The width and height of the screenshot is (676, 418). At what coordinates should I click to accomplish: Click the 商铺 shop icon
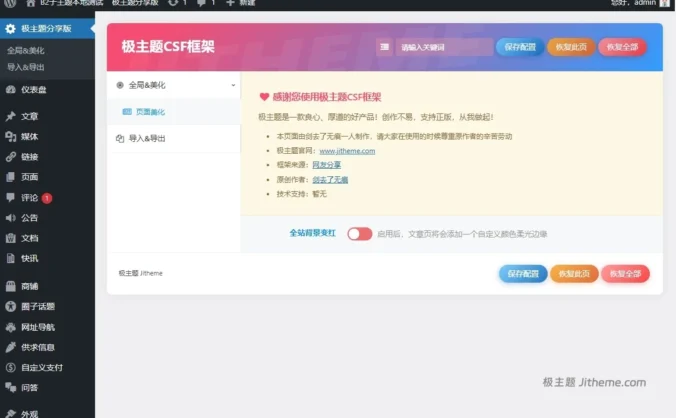point(10,286)
